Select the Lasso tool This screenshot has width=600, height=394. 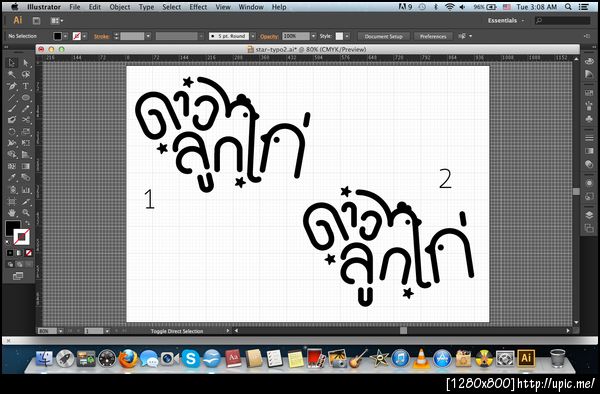26,74
